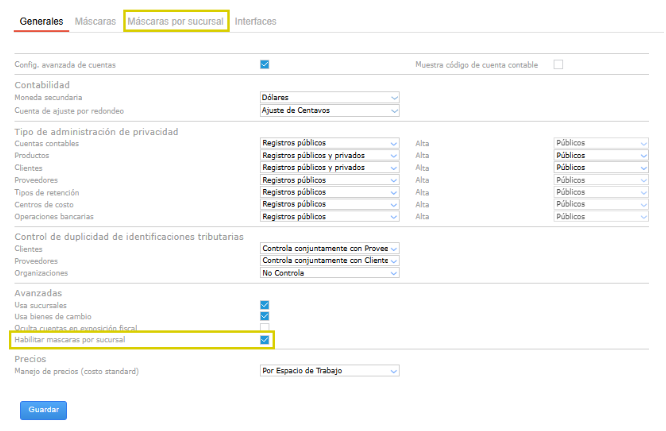Switch to the Interfaces tab
The image size is (666, 431).
255,21
